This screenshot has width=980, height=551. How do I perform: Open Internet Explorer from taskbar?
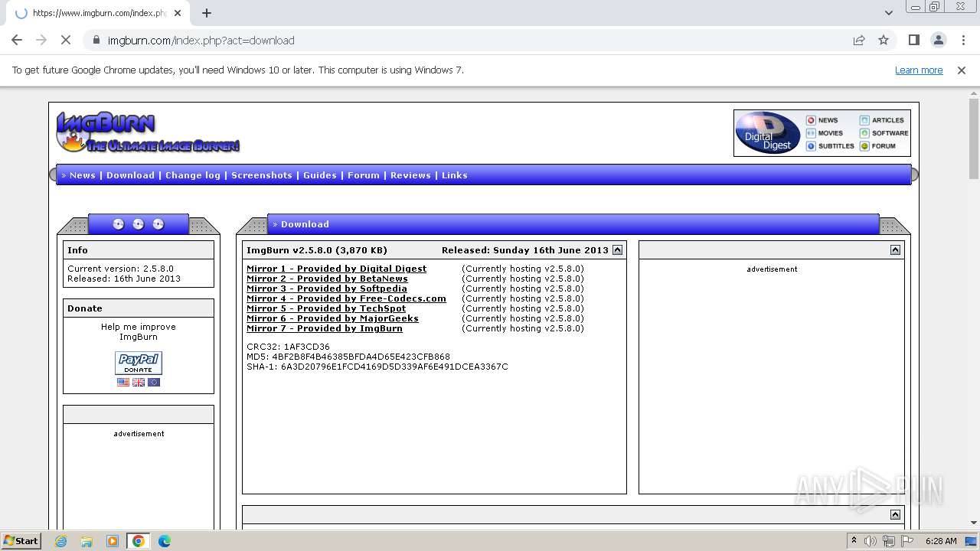60,541
